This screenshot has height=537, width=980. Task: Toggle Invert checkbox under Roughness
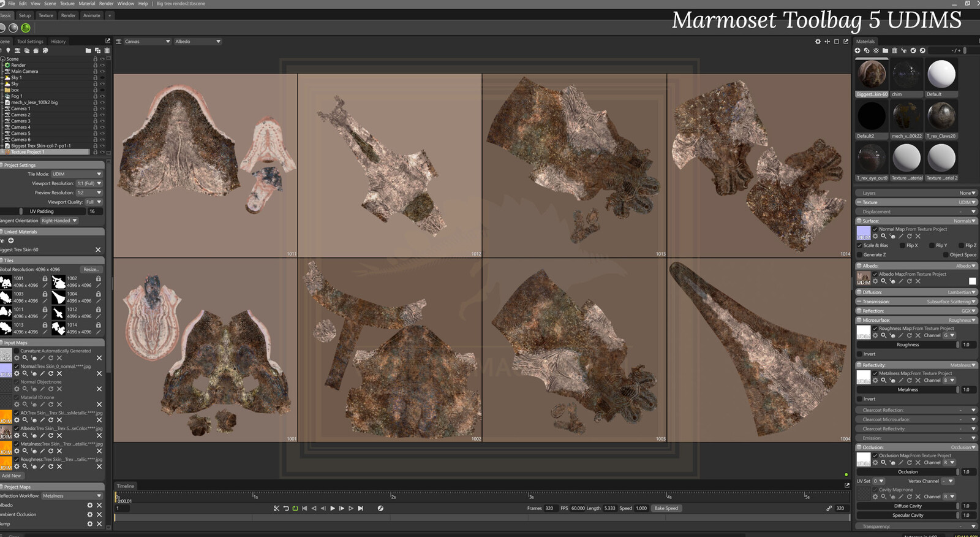point(859,354)
